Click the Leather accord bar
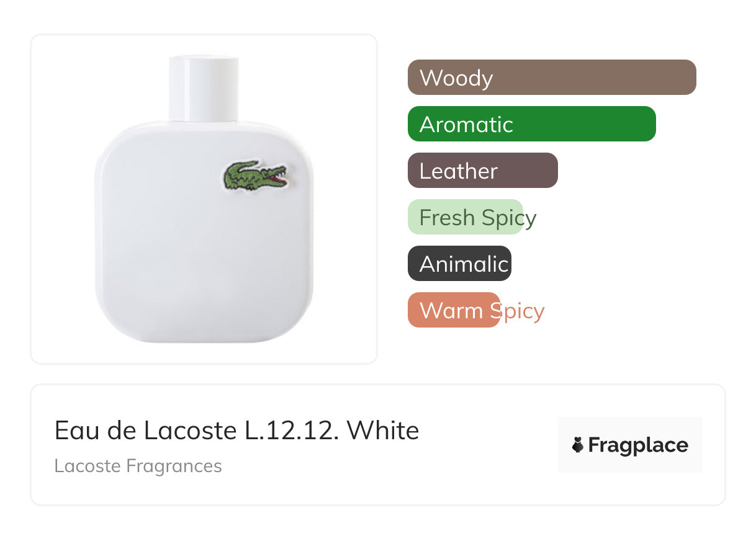 pos(528,171)
